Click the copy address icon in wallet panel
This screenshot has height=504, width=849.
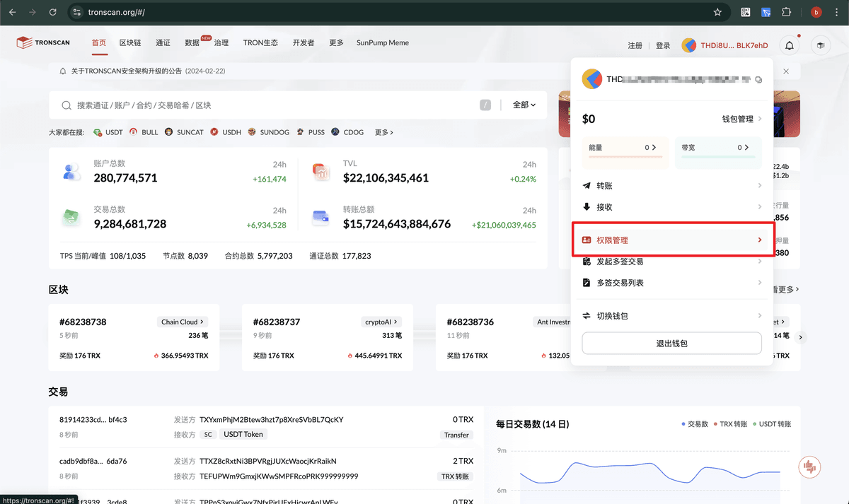tap(759, 79)
